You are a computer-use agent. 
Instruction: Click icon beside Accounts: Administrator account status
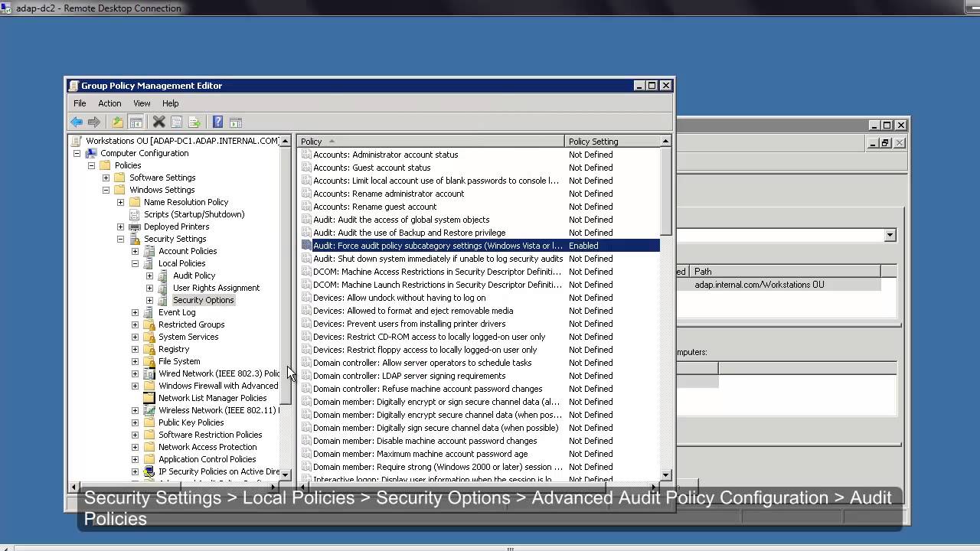click(306, 155)
